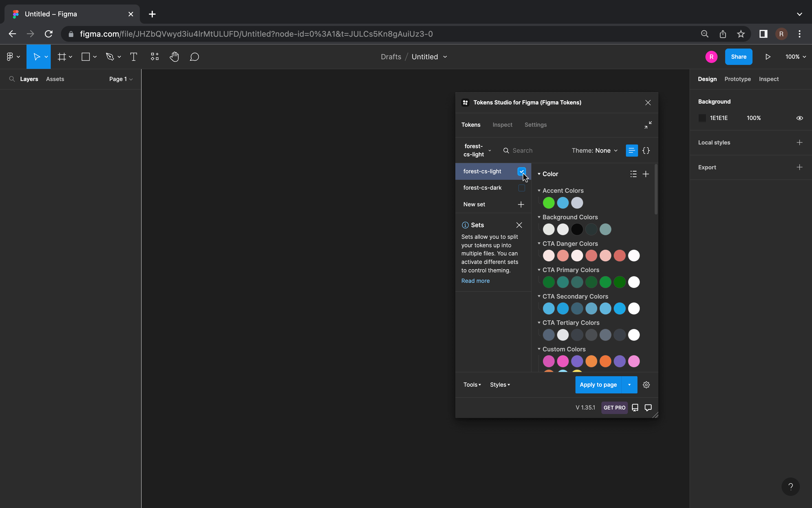
Task: Open the plugin Tokens tab
Action: (x=471, y=125)
